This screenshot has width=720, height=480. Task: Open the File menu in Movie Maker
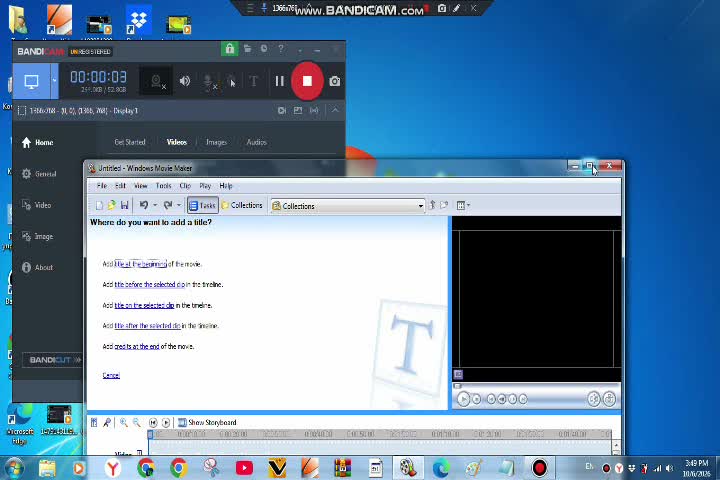[101, 186]
